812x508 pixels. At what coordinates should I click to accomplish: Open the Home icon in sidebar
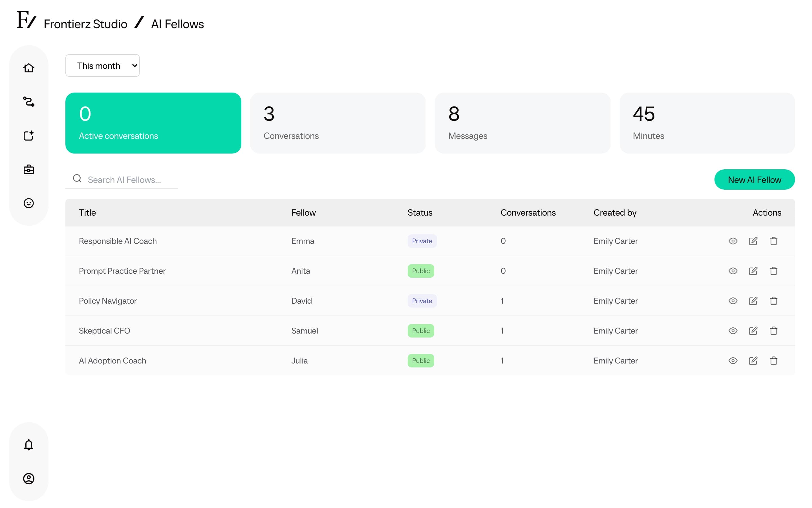click(28, 68)
